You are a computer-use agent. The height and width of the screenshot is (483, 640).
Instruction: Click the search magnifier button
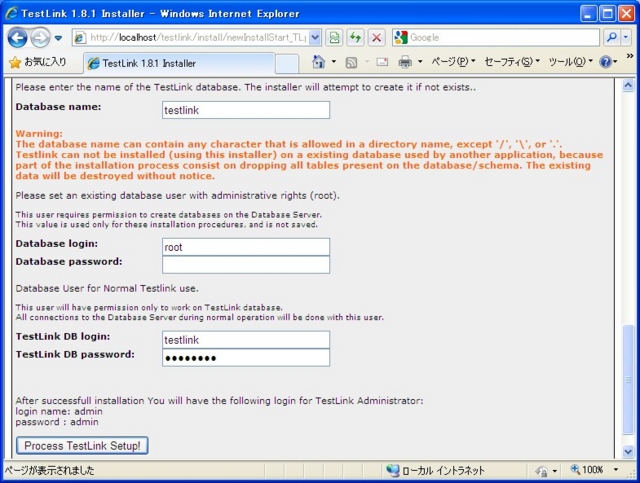pos(611,38)
